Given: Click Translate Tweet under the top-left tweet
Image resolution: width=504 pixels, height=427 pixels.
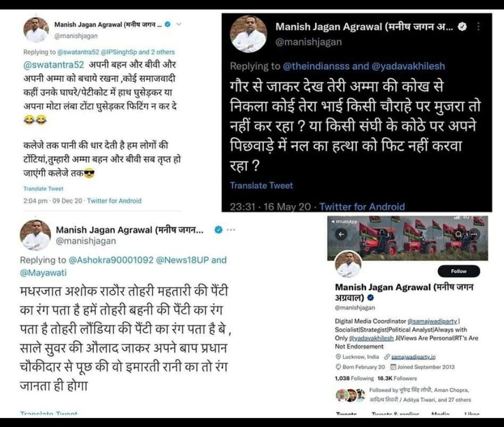Looking at the screenshot, I should [43, 188].
